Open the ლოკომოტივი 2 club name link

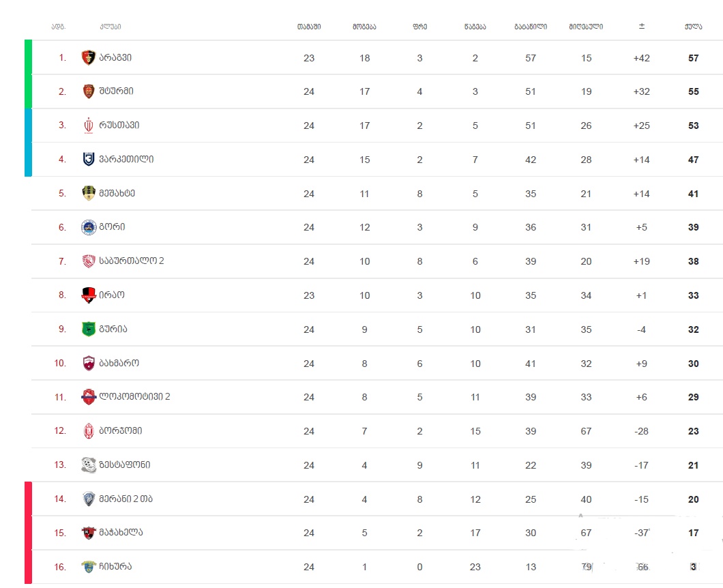(x=134, y=397)
